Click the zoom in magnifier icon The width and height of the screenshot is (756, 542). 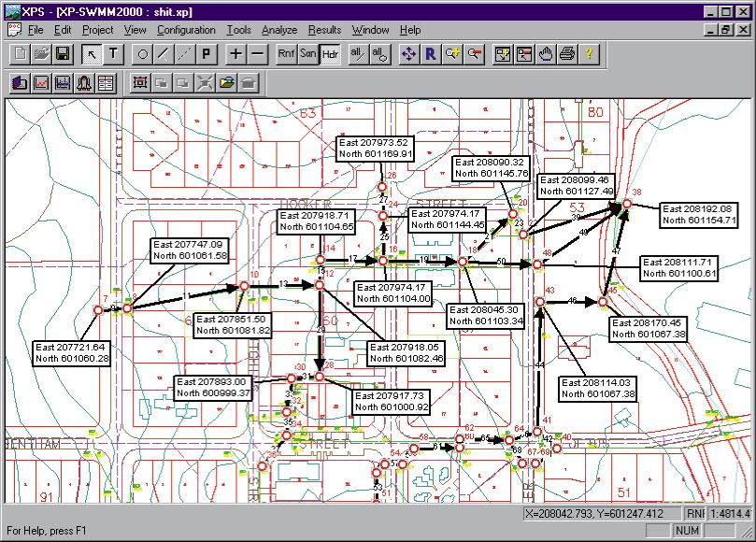click(x=453, y=54)
